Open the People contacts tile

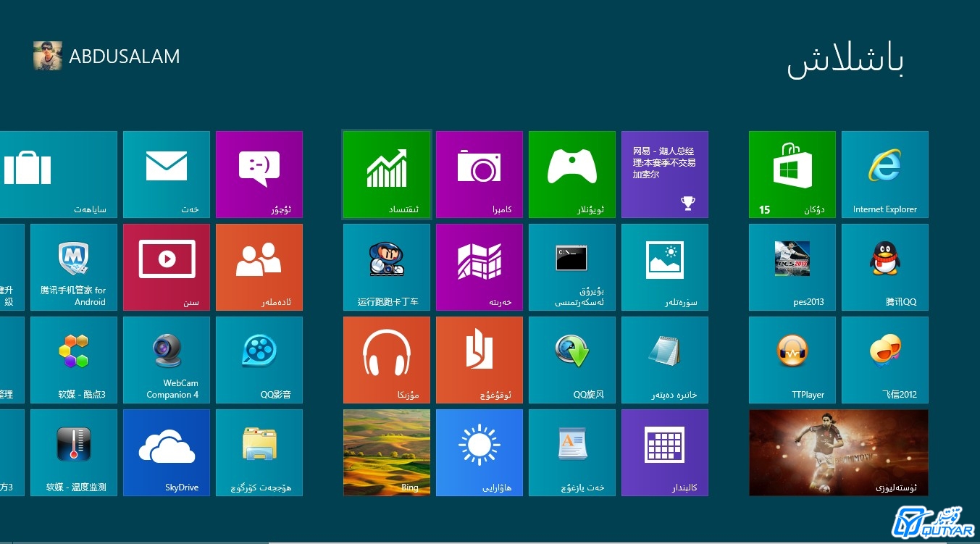pos(259,267)
